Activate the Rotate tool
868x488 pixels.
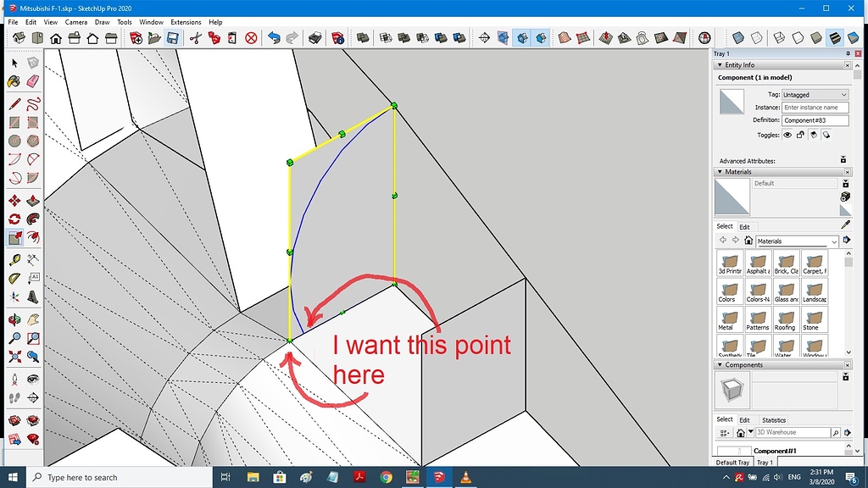click(14, 219)
